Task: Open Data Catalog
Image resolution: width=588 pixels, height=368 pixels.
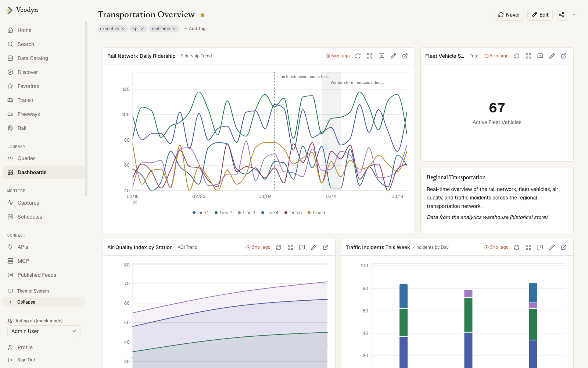Action: tap(44, 58)
